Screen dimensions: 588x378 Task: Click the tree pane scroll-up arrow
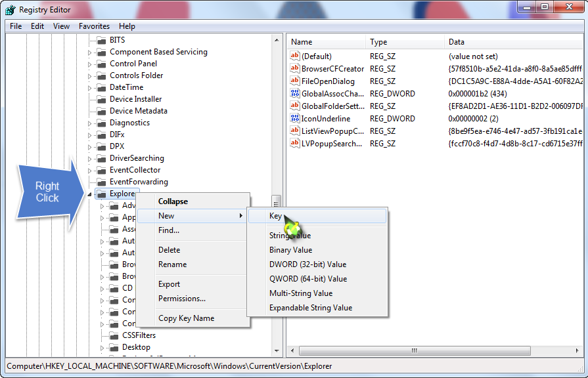pyautogui.click(x=277, y=40)
